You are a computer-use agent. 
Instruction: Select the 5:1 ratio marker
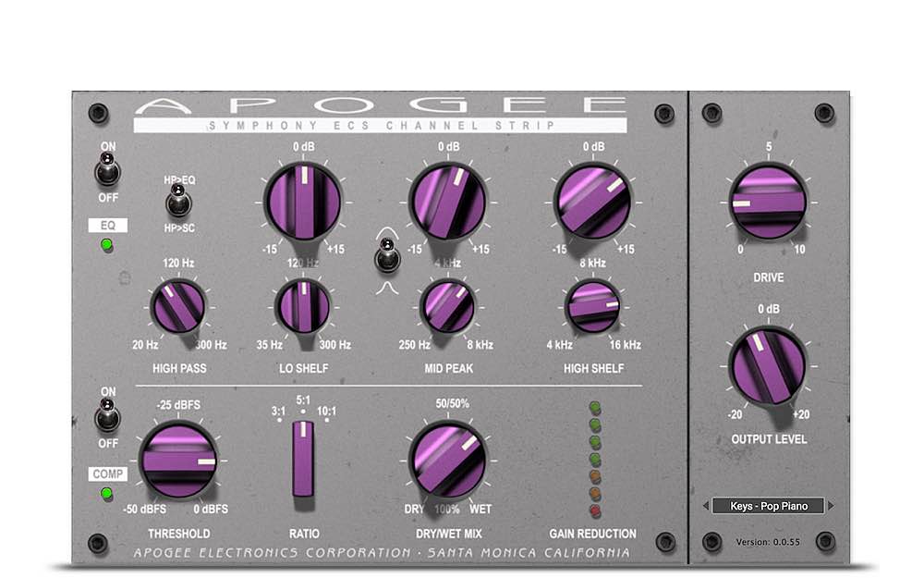(303, 403)
